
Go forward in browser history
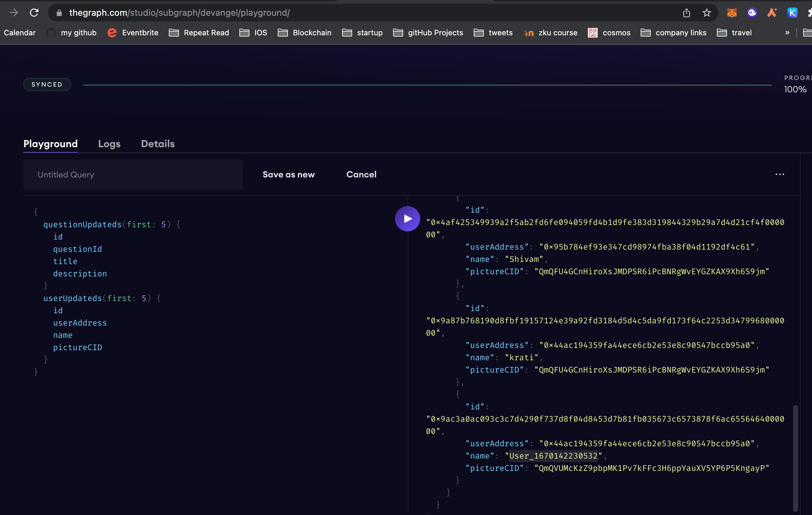[14, 13]
